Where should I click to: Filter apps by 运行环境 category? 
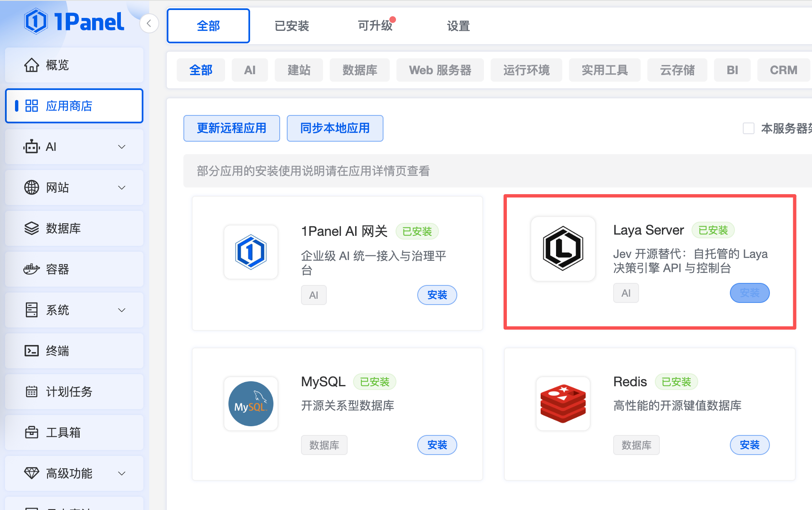(x=526, y=70)
